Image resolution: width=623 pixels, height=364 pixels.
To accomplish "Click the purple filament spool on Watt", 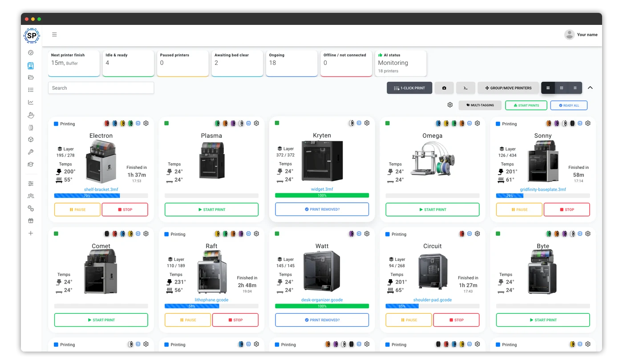I will [x=351, y=233].
